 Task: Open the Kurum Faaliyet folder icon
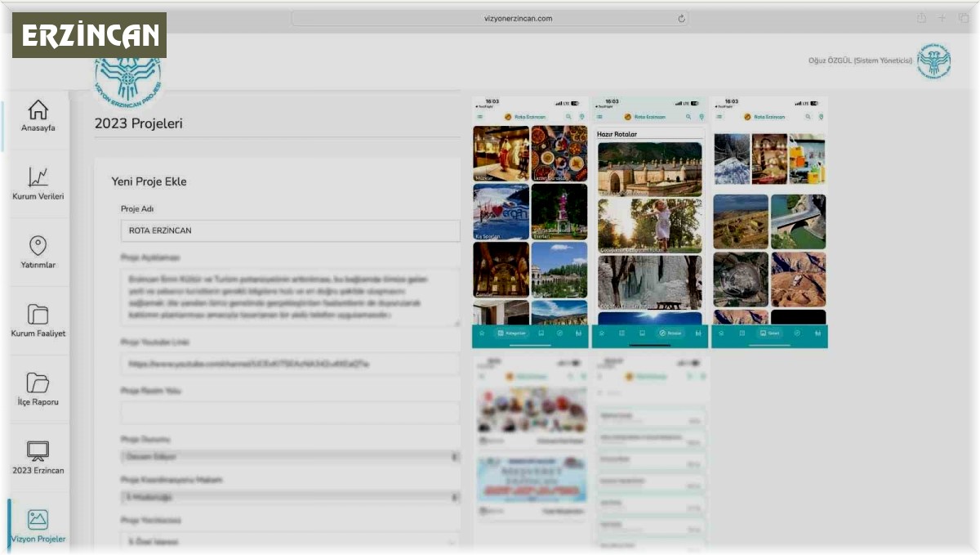pyautogui.click(x=38, y=315)
